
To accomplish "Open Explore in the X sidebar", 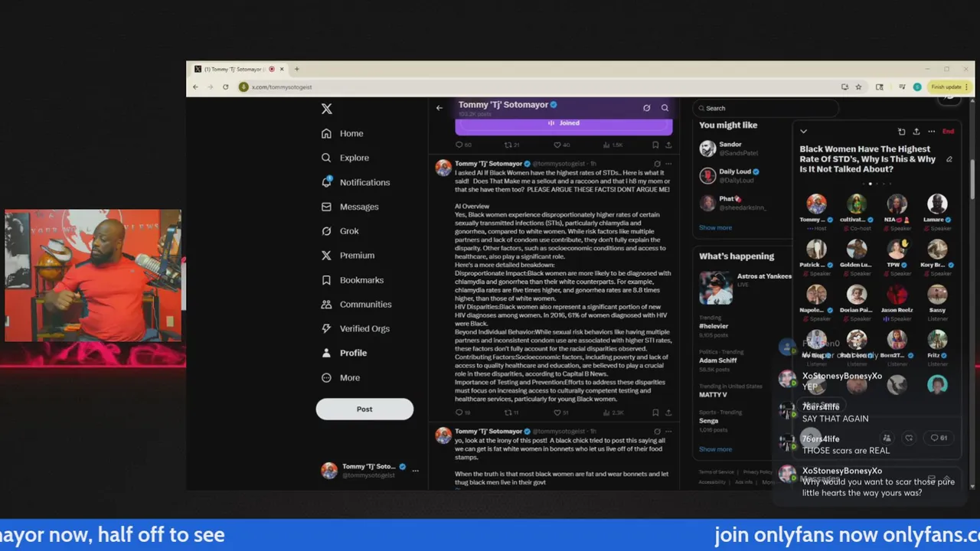I will 345,158.
